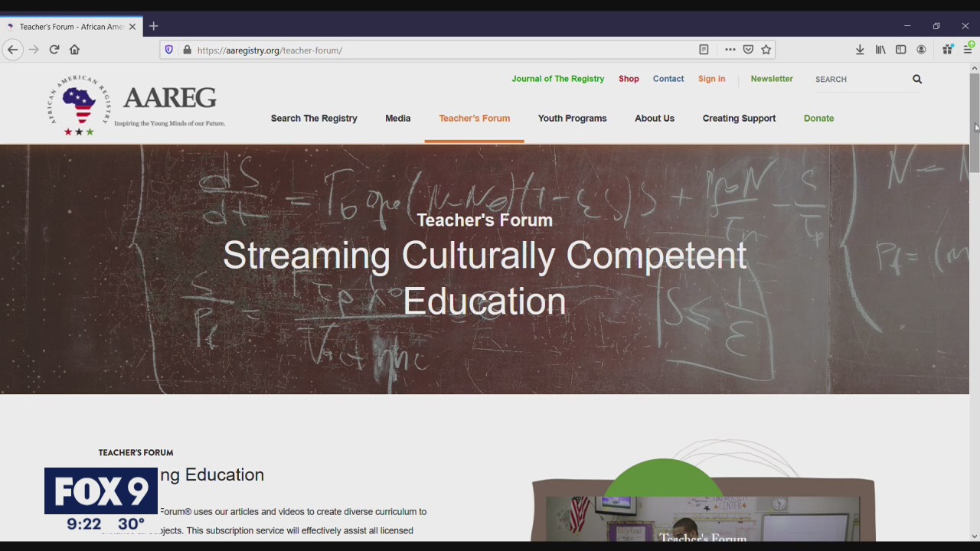Save the page to Pocket

pos(748,49)
